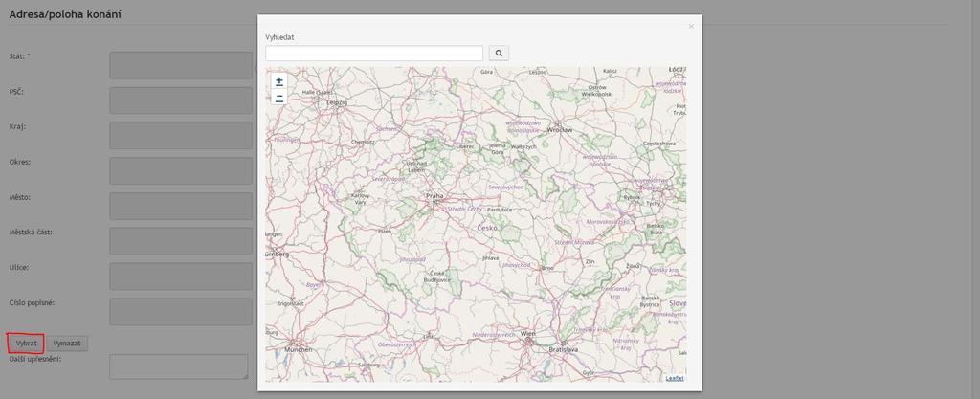Click Wien label on the map
The height and width of the screenshot is (399, 980).
tap(528, 333)
